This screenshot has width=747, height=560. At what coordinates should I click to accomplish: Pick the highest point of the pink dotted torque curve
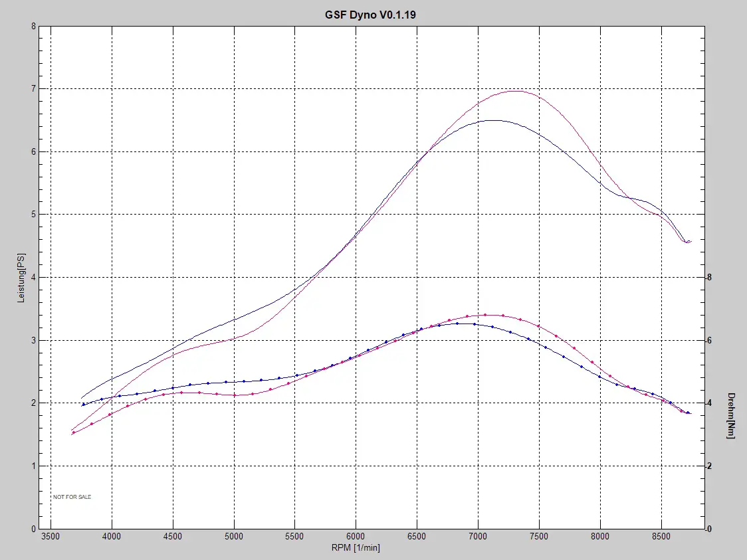486,315
